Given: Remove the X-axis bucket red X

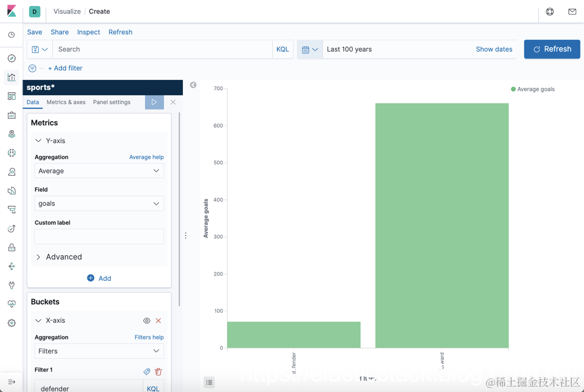Looking at the screenshot, I should (159, 320).
